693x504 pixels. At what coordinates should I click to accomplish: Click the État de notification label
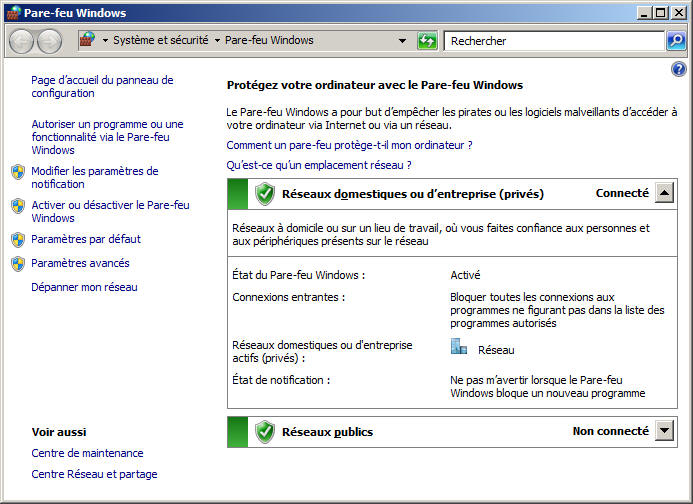pyautogui.click(x=281, y=380)
